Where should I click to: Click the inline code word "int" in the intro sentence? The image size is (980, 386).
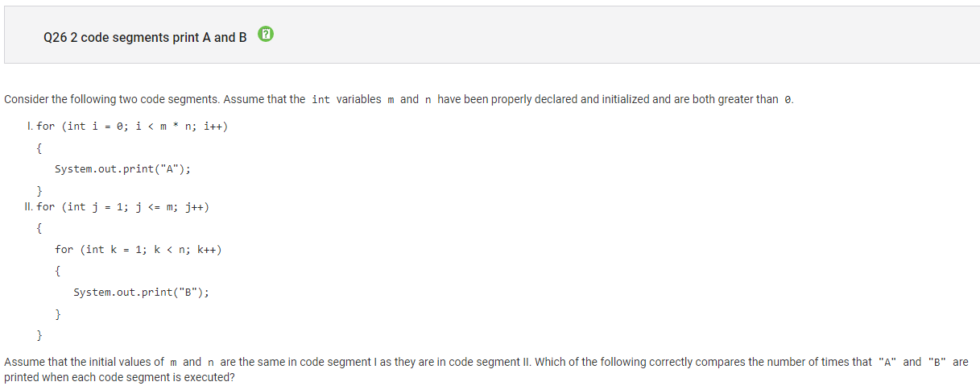point(320,100)
